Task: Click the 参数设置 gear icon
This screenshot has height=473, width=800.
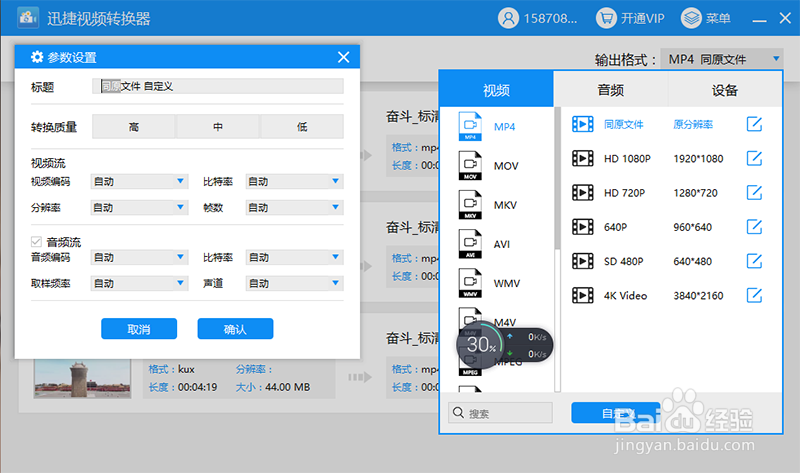Action: coord(37,57)
